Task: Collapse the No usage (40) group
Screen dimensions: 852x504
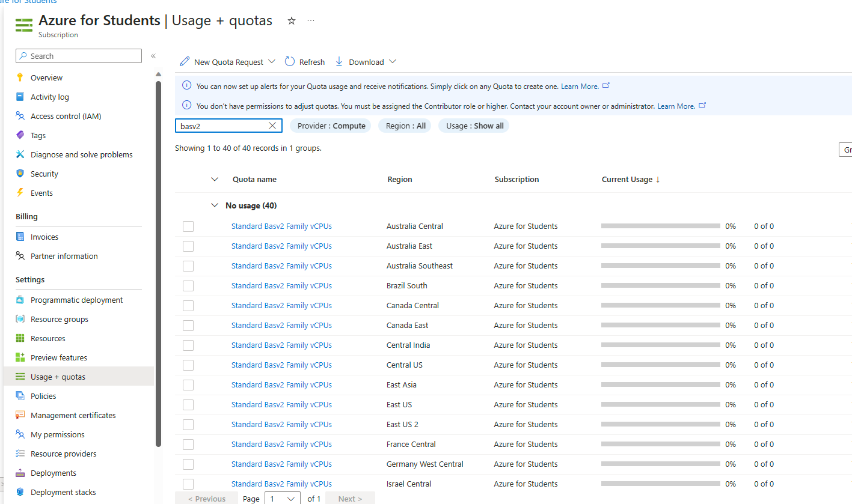Action: [x=215, y=205]
